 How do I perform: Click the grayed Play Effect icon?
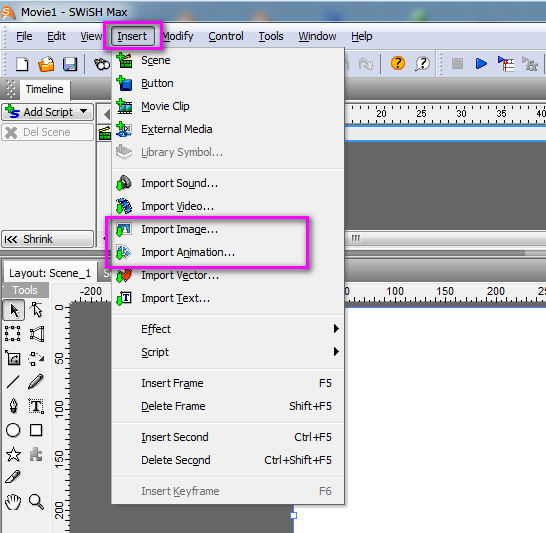tap(530, 64)
